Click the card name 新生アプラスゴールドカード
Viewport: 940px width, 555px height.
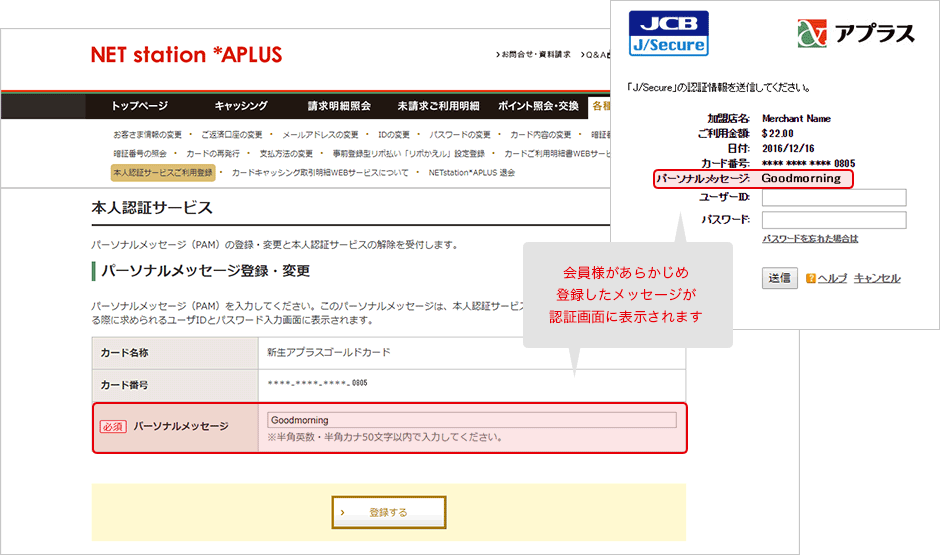point(329,352)
